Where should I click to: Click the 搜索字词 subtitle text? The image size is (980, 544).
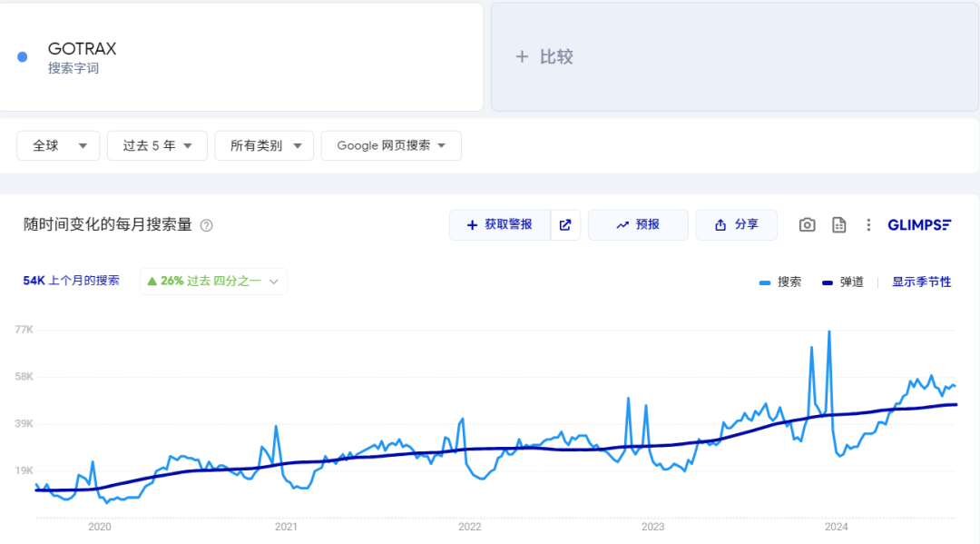click(x=73, y=68)
